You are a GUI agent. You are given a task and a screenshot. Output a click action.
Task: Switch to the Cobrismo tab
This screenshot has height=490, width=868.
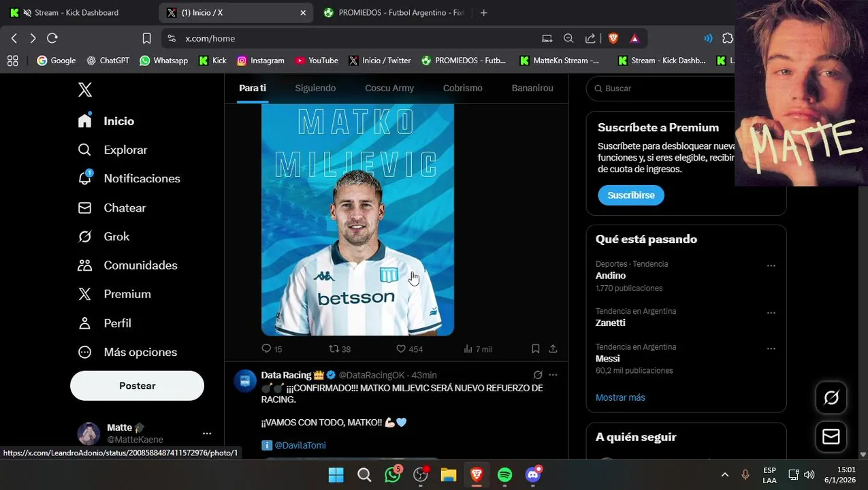462,88
